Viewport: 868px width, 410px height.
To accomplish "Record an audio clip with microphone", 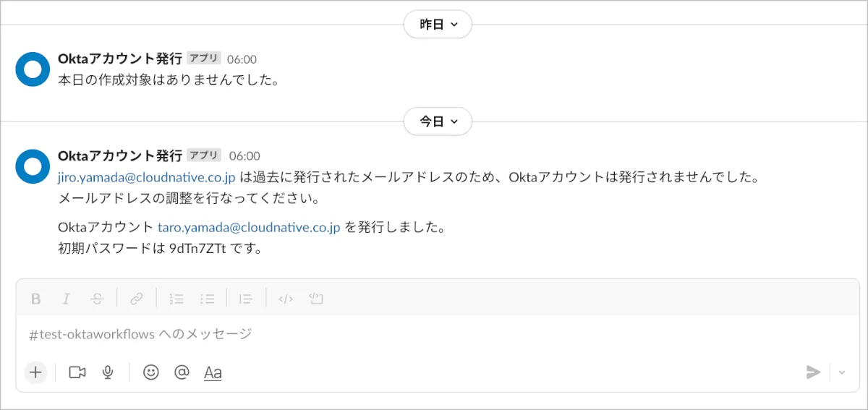I will click(108, 372).
